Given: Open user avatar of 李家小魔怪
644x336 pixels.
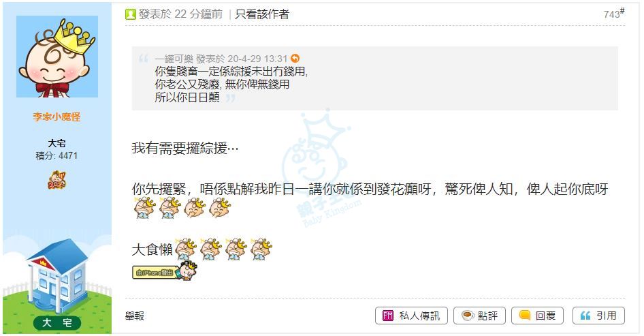Looking at the screenshot, I should click(57, 57).
